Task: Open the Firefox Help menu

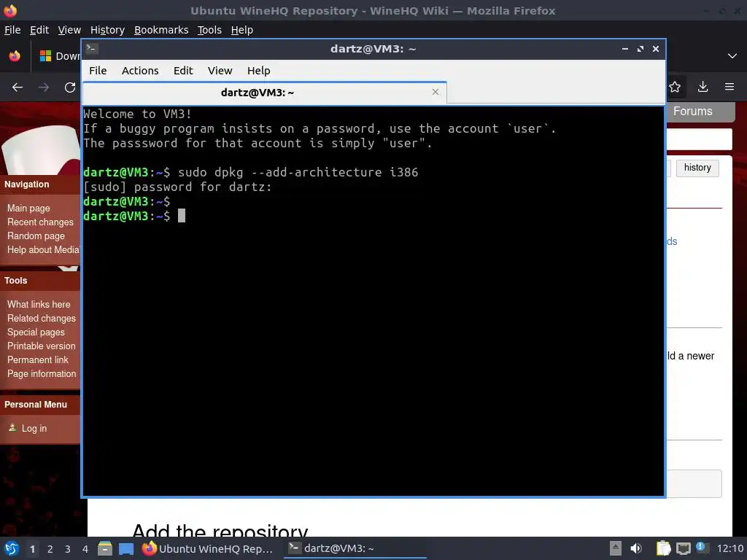Action: tap(242, 30)
